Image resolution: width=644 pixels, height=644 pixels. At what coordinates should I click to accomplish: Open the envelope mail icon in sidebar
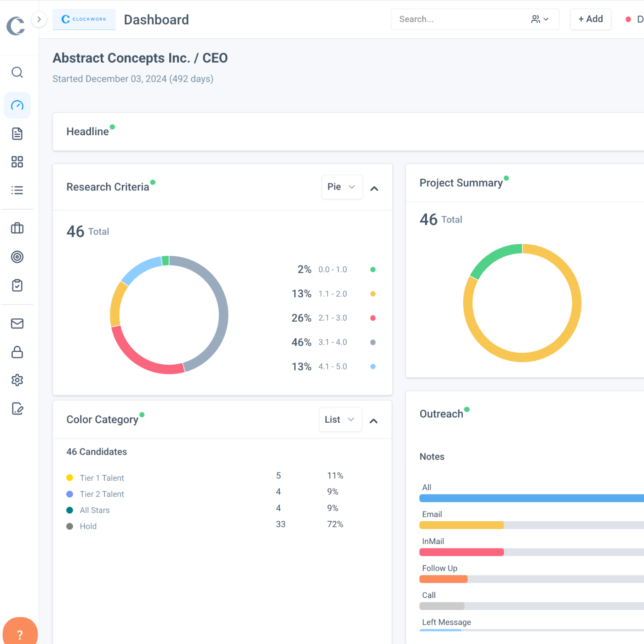pos(17,323)
